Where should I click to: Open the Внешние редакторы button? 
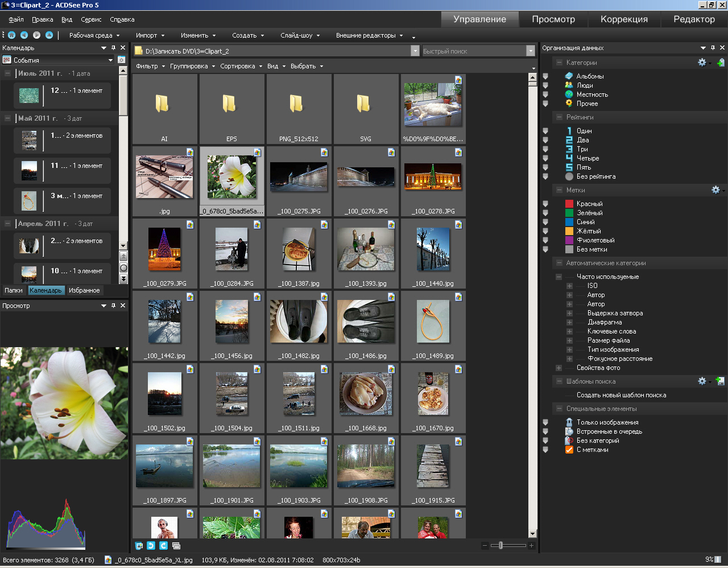[369, 35]
